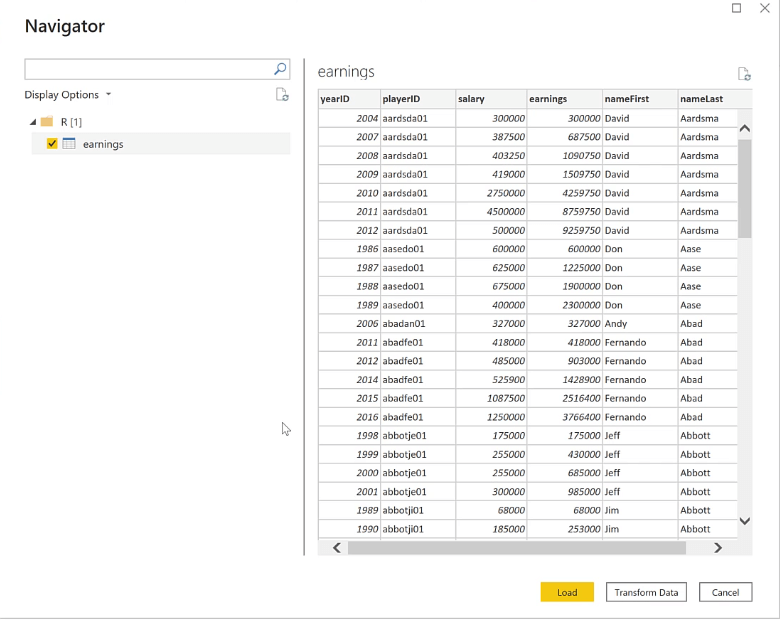Click earnings cell 2300000
780x620 pixels.
(565, 305)
